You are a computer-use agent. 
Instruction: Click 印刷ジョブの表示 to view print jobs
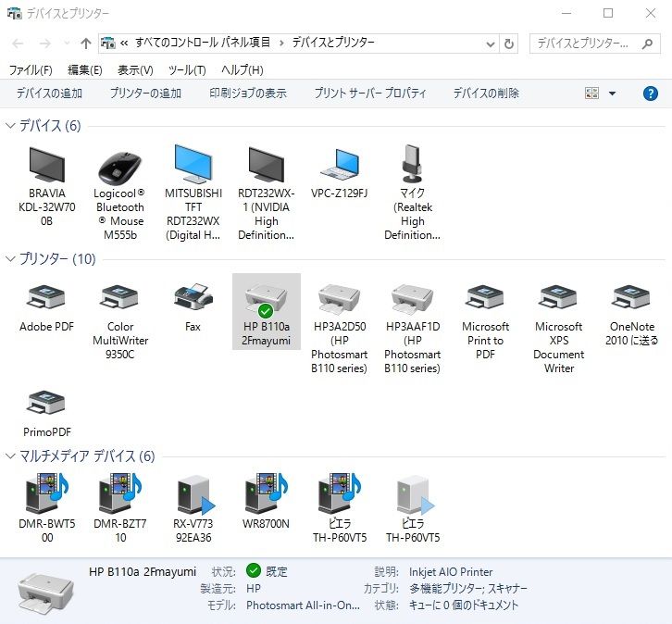(x=248, y=93)
